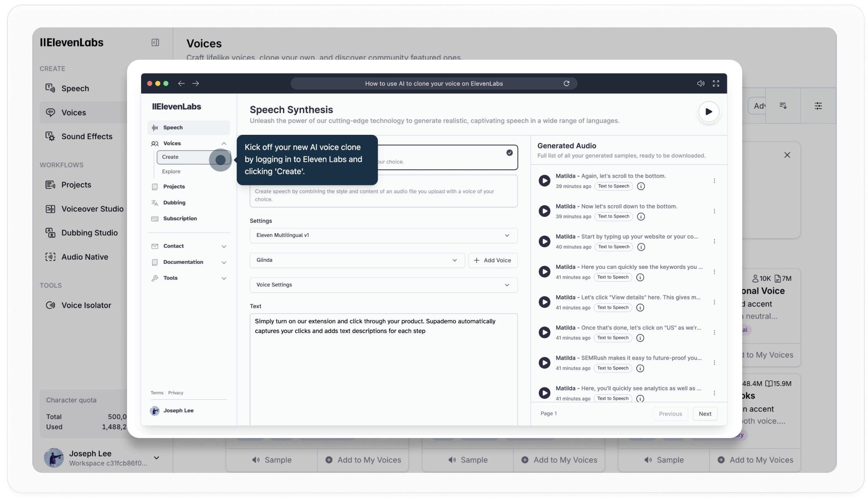Open the Terms link

click(x=157, y=393)
